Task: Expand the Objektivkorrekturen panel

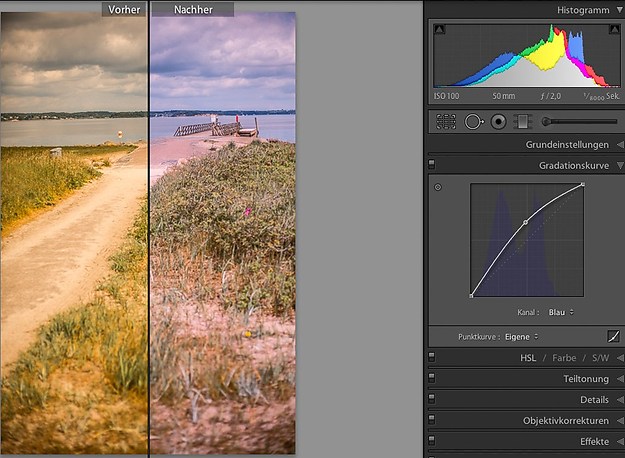Action: tap(565, 421)
